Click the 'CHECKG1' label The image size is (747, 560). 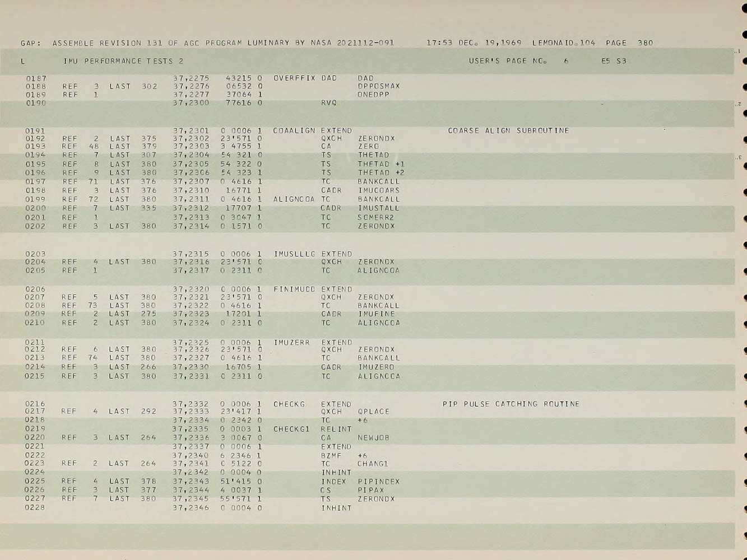click(x=291, y=430)
